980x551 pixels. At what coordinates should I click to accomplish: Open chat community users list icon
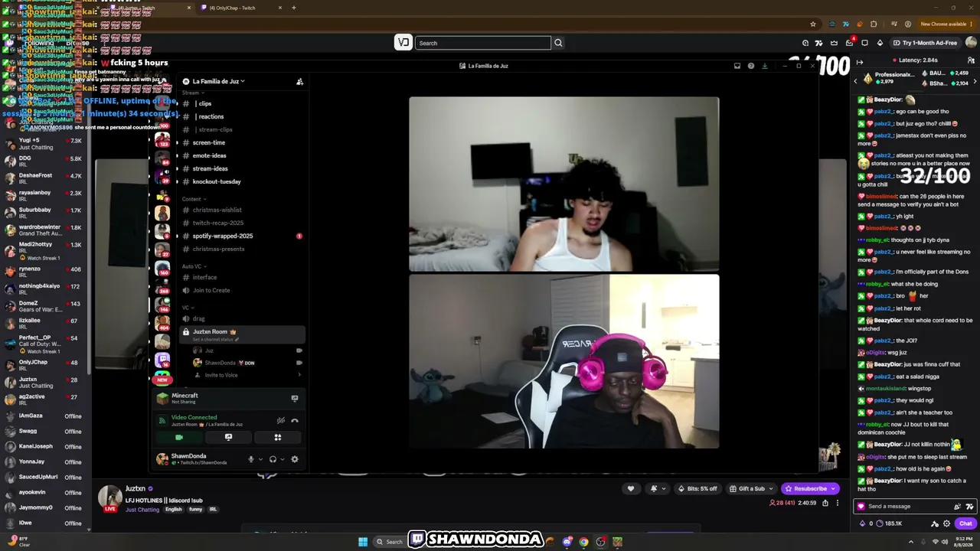click(x=971, y=60)
